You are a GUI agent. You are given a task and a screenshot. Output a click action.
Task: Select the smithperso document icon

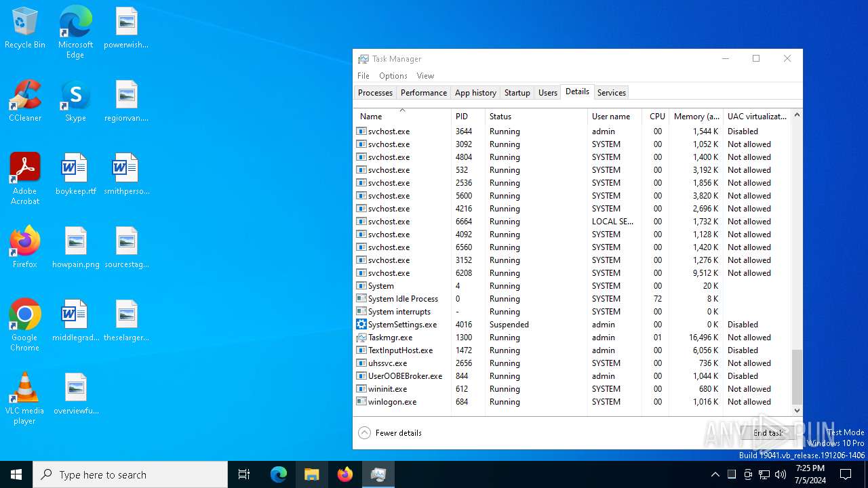[126, 175]
